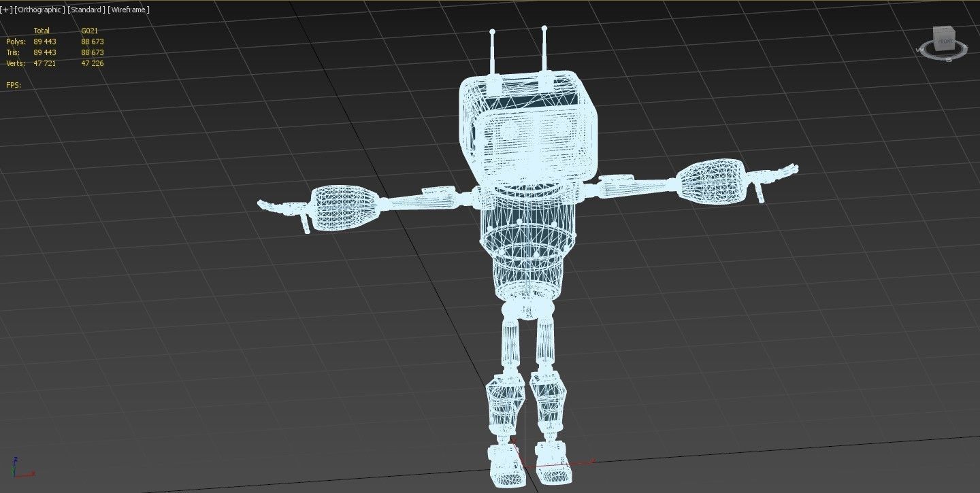Click the Polys: statistics label
The width and height of the screenshot is (980, 493).
[x=15, y=41]
